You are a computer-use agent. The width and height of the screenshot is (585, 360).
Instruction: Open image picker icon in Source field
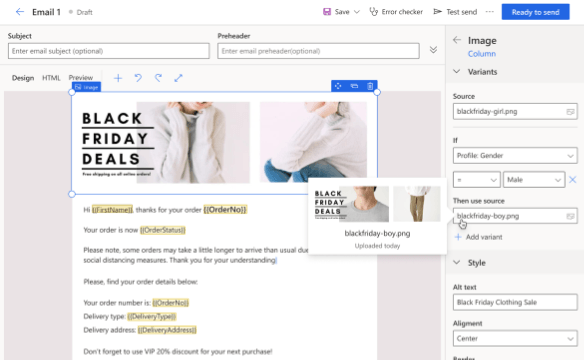570,112
